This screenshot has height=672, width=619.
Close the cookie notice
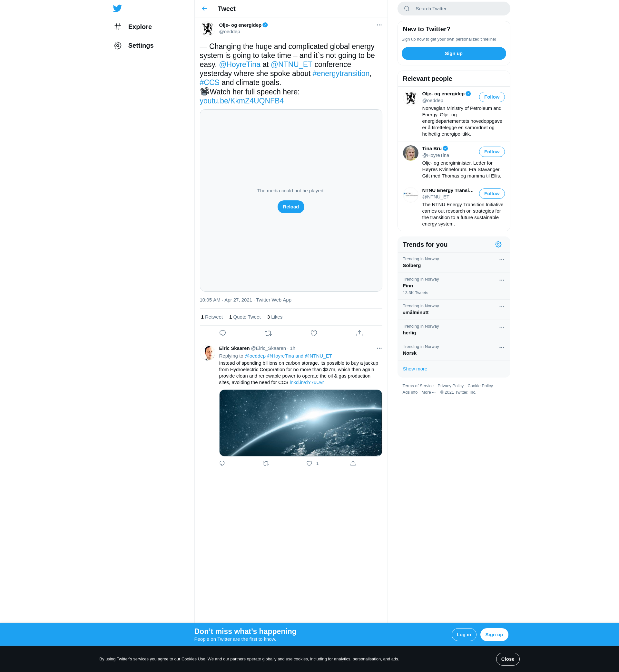point(507,659)
